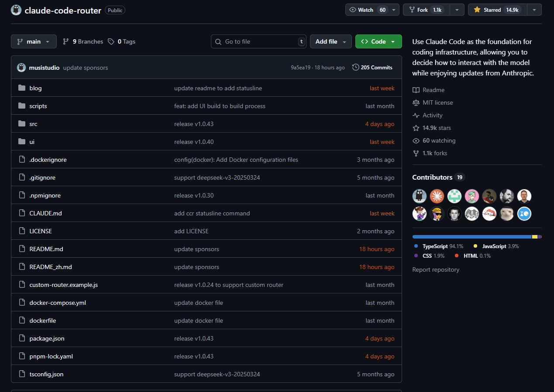Toggle the Starred button to unstar
Screen dimensions: 554x392
497,10
